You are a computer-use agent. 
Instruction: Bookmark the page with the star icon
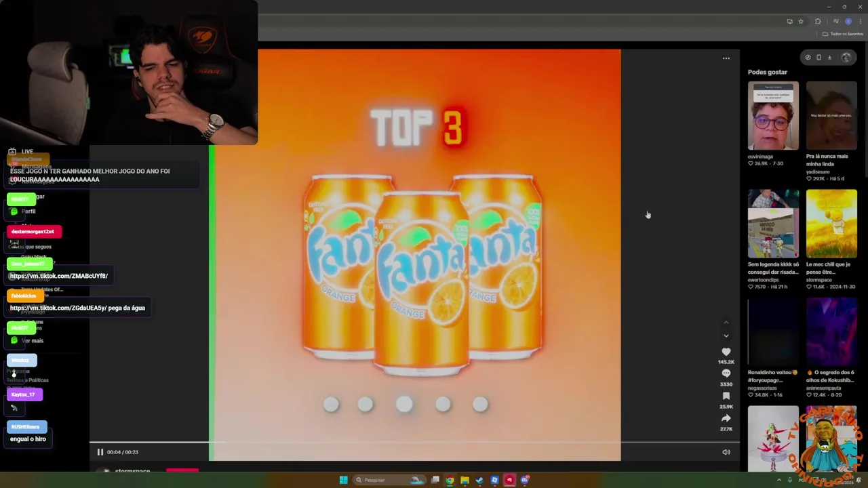801,21
